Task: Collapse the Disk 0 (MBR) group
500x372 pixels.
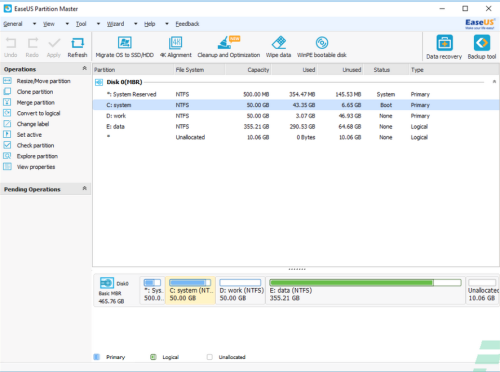Action: click(494, 82)
